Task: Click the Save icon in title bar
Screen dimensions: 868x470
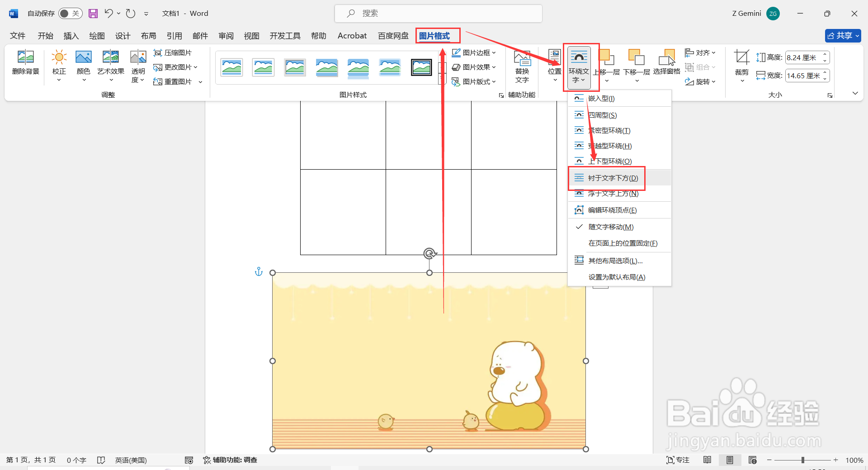Action: [93, 14]
